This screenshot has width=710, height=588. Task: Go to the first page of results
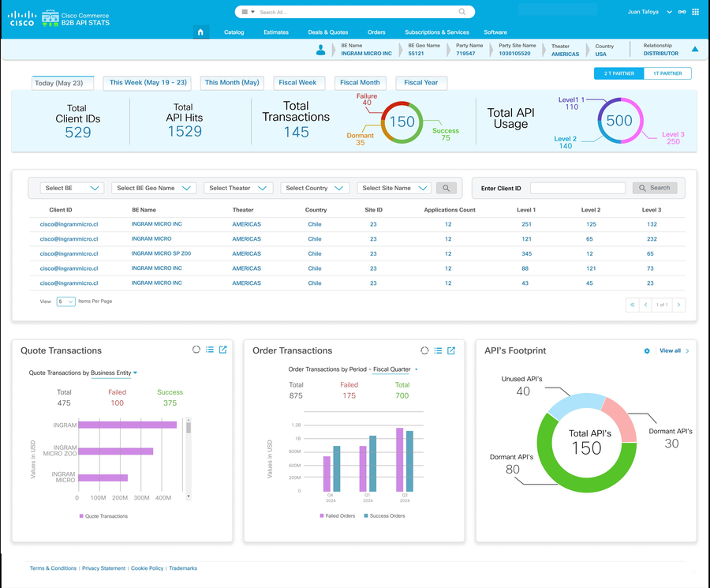click(x=632, y=305)
